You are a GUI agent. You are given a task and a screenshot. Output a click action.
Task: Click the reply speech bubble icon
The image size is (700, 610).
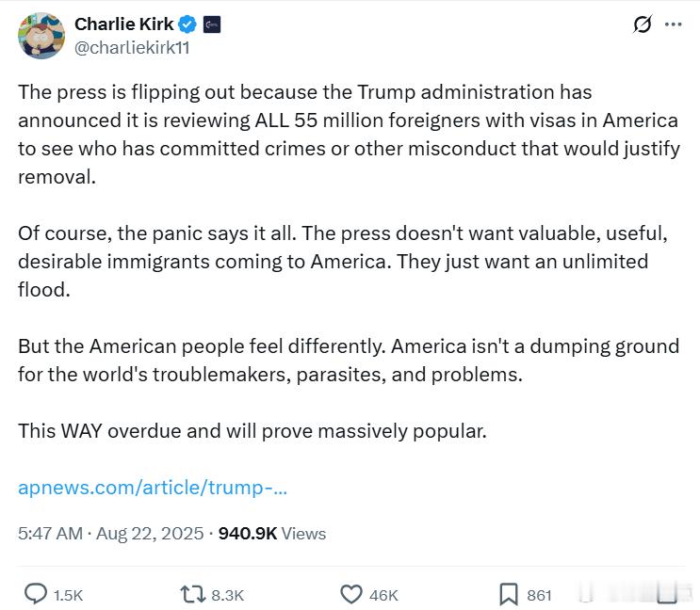pos(35,594)
